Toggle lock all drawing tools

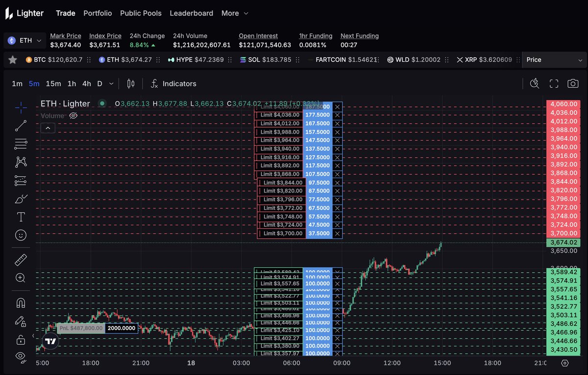tap(21, 339)
